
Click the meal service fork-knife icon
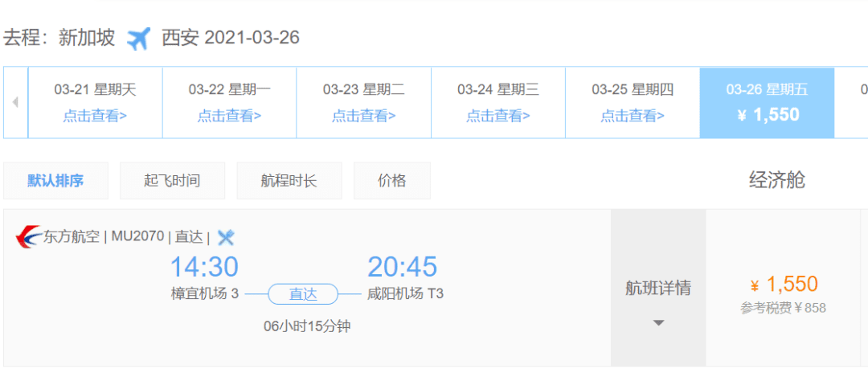pos(226,237)
